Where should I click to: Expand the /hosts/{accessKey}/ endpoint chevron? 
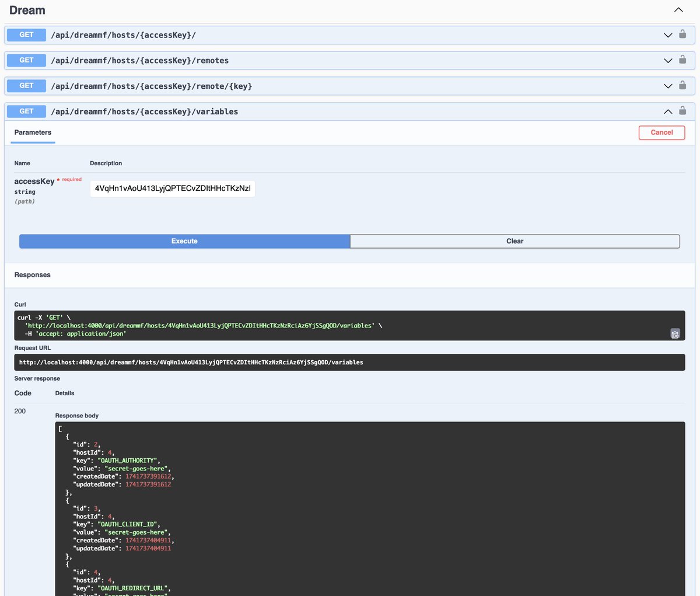(668, 35)
